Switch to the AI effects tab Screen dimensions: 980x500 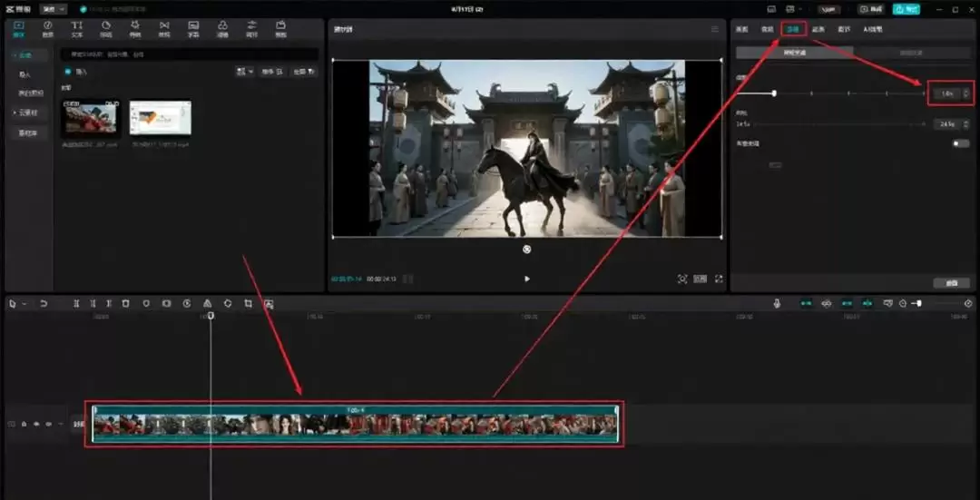[x=873, y=29]
